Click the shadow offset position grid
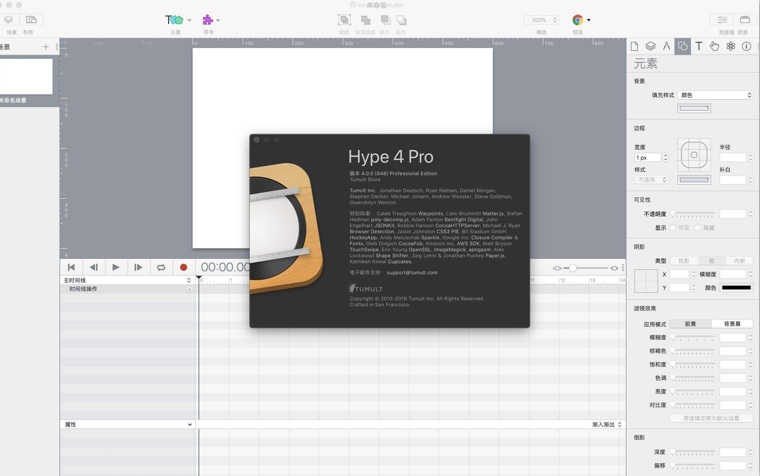Image resolution: width=760 pixels, height=476 pixels. pos(646,281)
